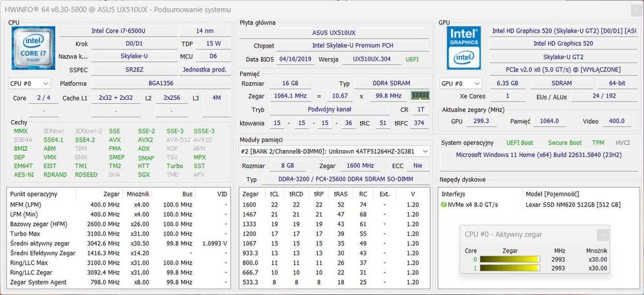The height and width of the screenshot is (295, 644).
Task: Select the SSPEC value SR2EZ
Action: 135,70
